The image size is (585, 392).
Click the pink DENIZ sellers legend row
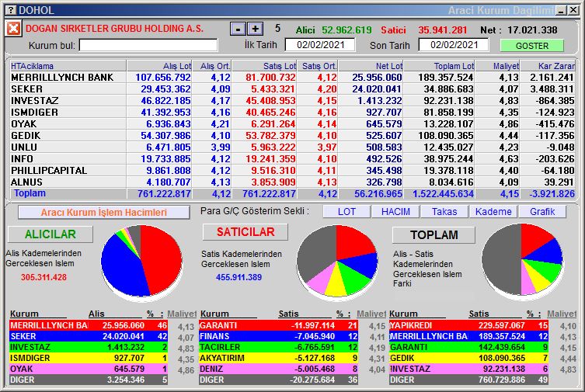[279, 369]
